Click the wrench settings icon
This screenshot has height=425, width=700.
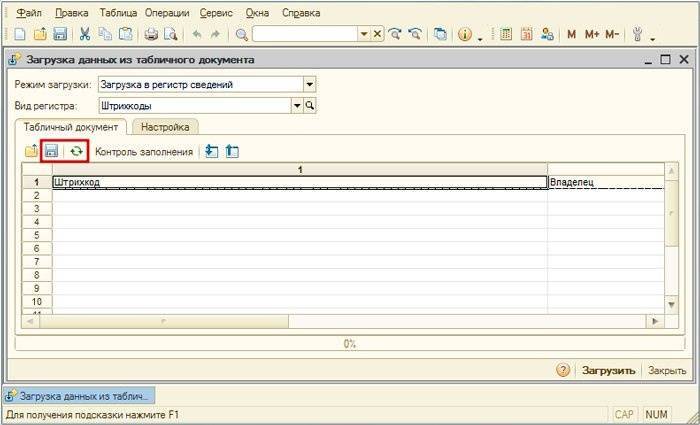tap(638, 34)
